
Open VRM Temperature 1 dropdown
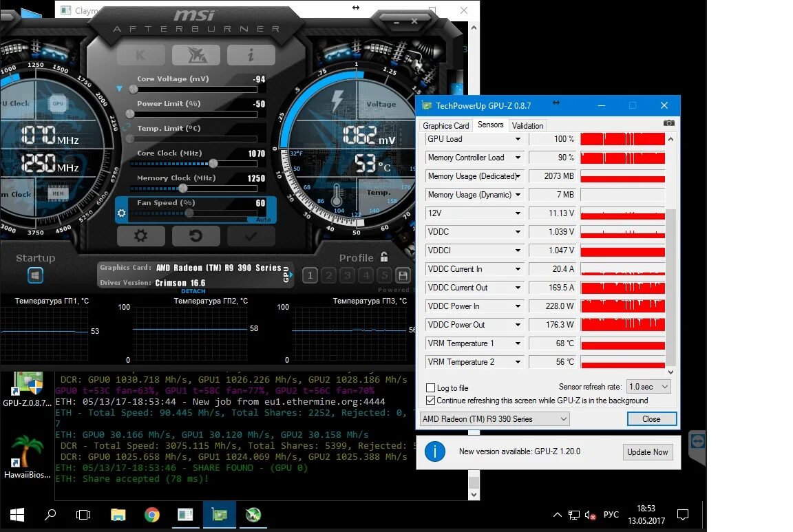518,343
